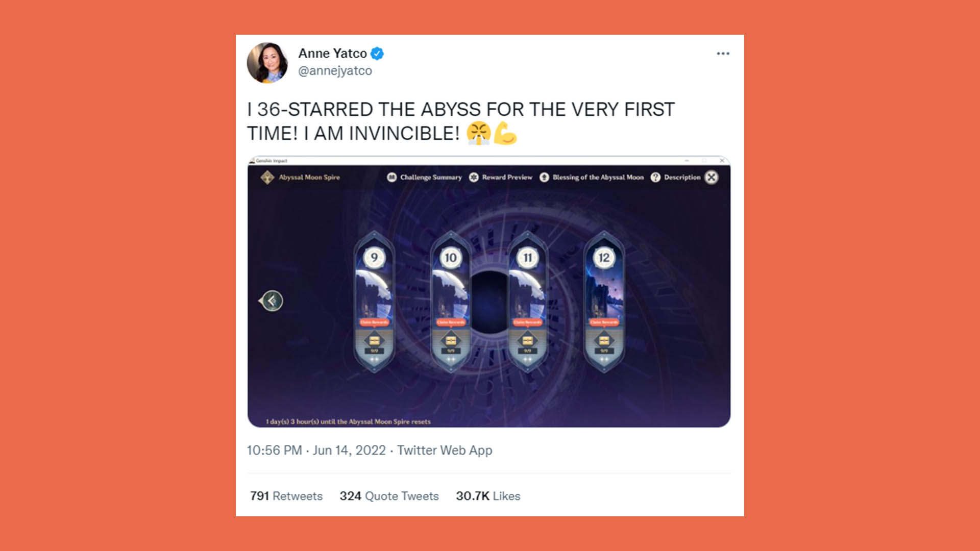View the 324 Quote Tweets list
Screen dimensions: 980x551
(389, 496)
